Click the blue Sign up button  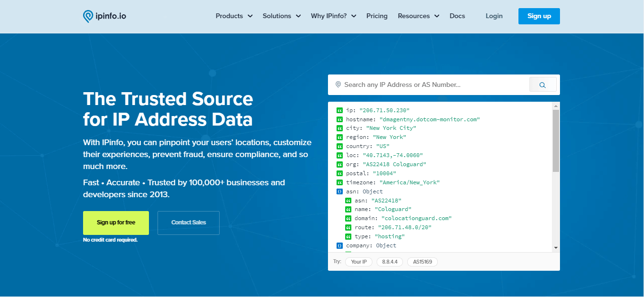tap(539, 16)
